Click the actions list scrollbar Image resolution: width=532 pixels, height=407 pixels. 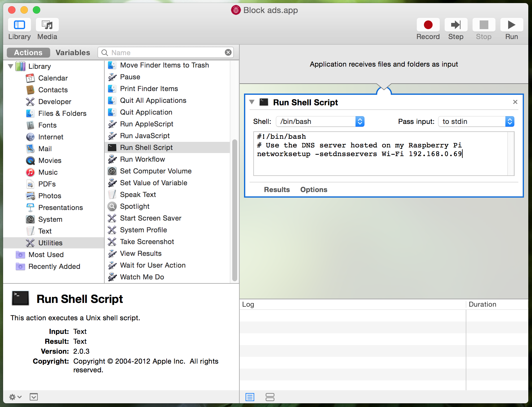[x=235, y=211]
